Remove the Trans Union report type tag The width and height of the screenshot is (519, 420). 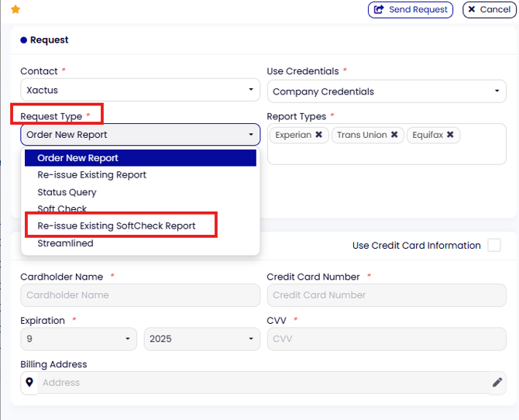[x=394, y=135]
